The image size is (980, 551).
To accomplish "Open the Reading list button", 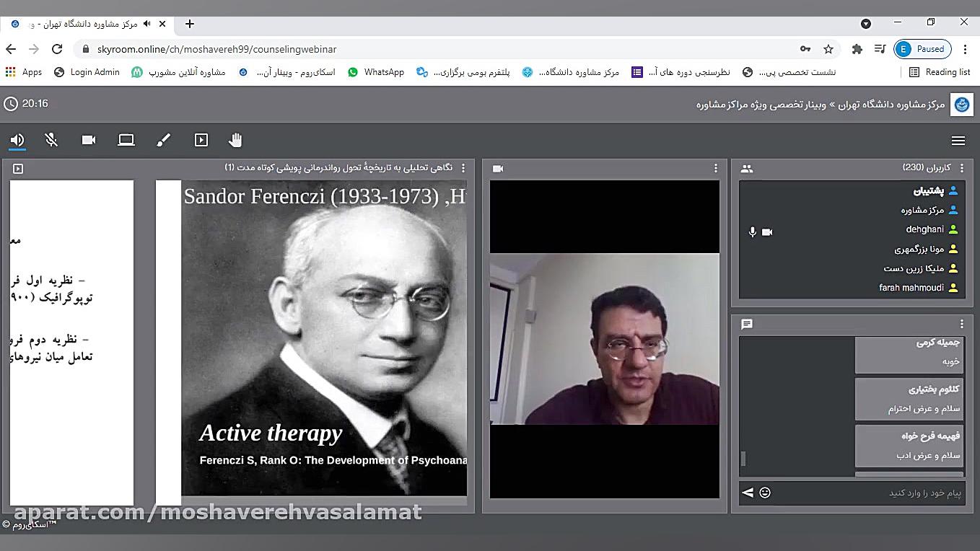I will [940, 72].
